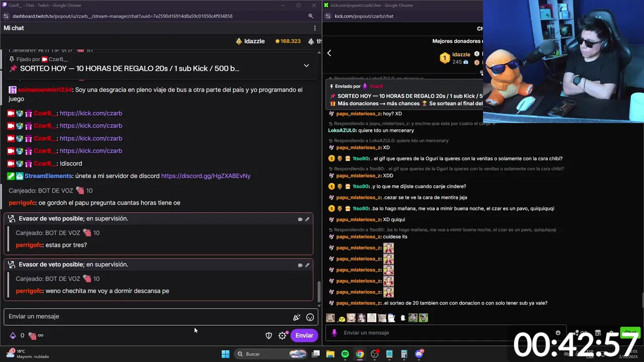644x362 pixels.
Task: Click the StreamElements username in chat
Action: click(x=48, y=176)
